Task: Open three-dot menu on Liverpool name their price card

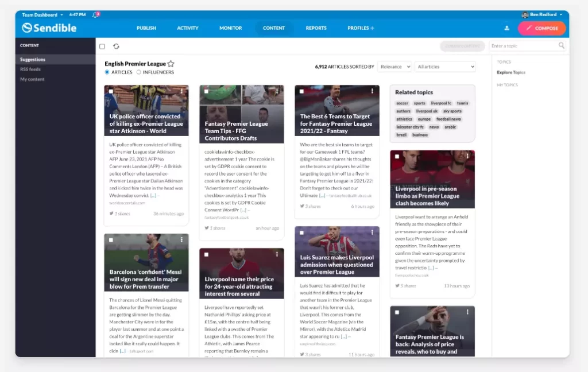Action: point(277,254)
